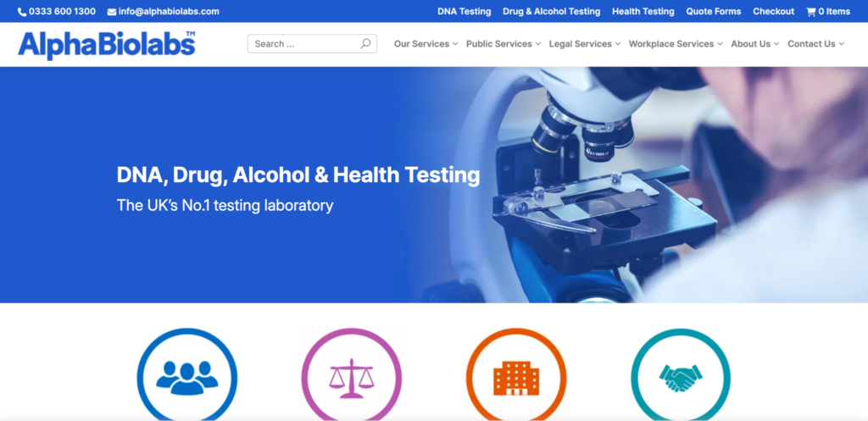Click the search magnifier icon
The width and height of the screenshot is (868, 421).
point(365,44)
